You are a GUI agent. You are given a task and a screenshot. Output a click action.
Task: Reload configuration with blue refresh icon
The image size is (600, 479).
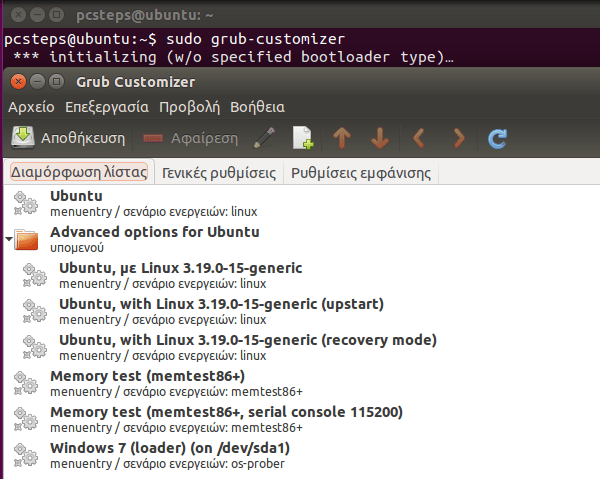coord(497,138)
